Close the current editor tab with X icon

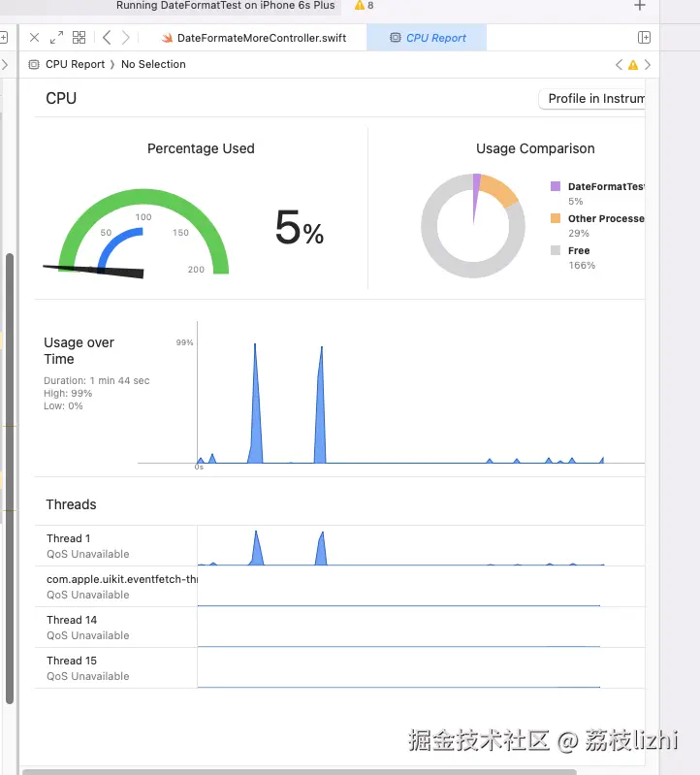[34, 38]
